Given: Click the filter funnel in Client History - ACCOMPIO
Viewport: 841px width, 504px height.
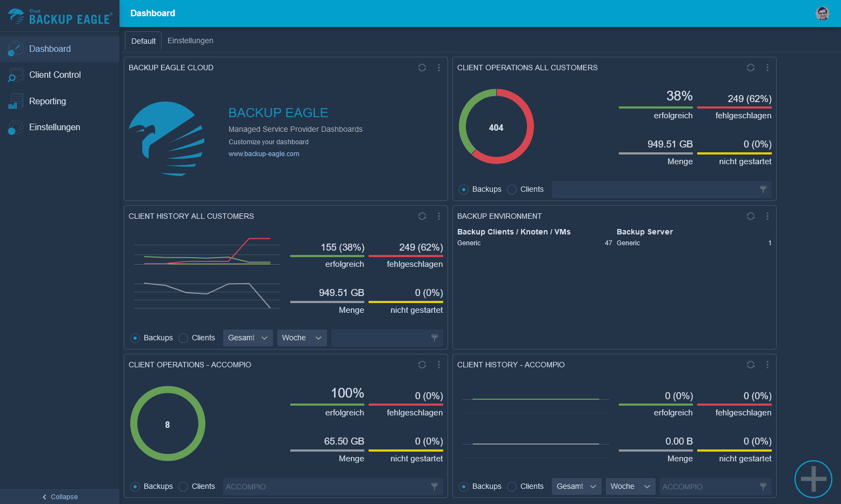Looking at the screenshot, I should click(x=763, y=487).
